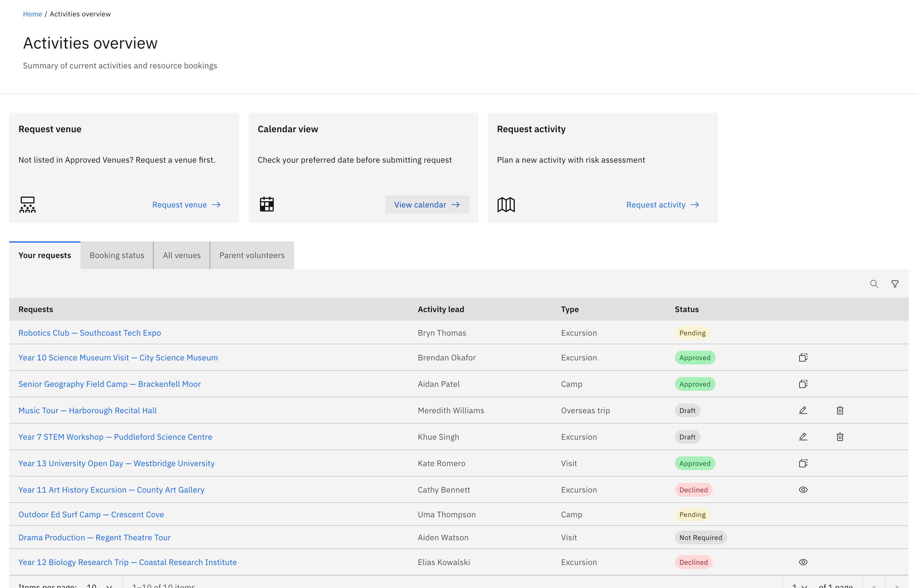The image size is (918, 588).
Task: Click the View calendar button
Action: (x=427, y=205)
